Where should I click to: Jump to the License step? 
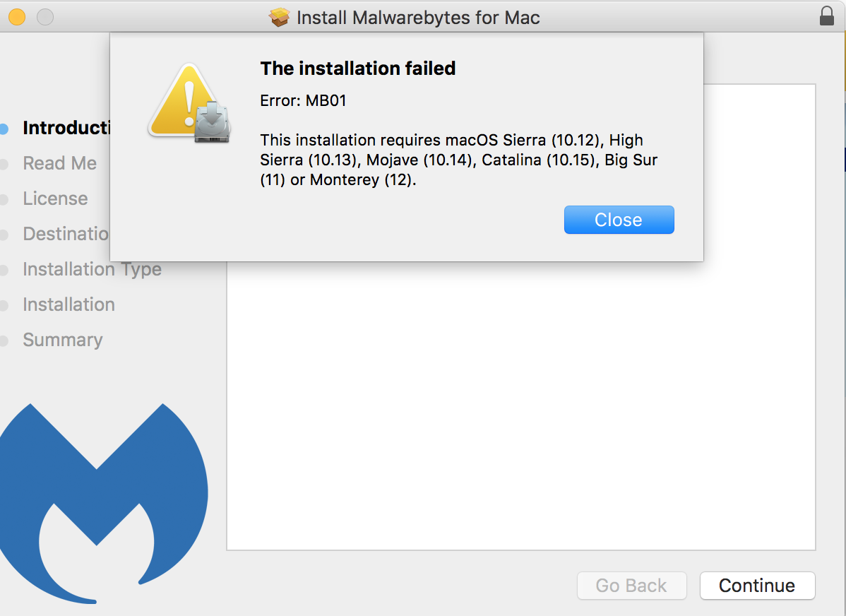pyautogui.click(x=55, y=199)
